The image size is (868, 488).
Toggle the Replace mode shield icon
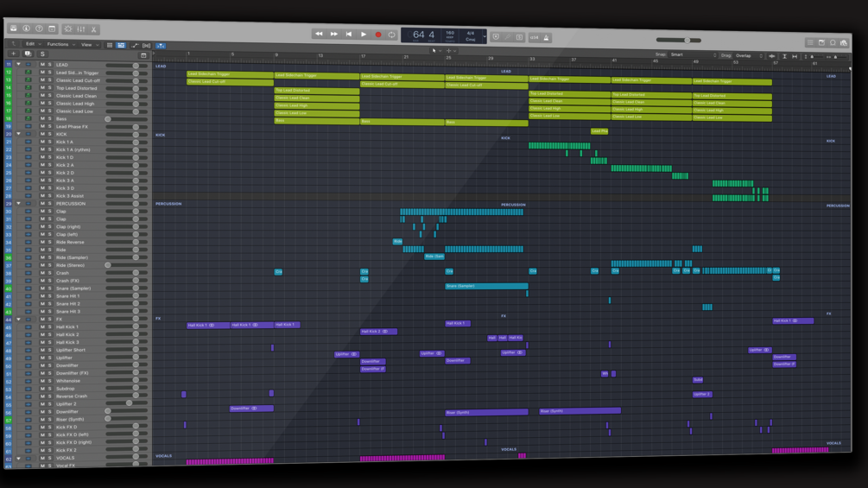tap(496, 37)
